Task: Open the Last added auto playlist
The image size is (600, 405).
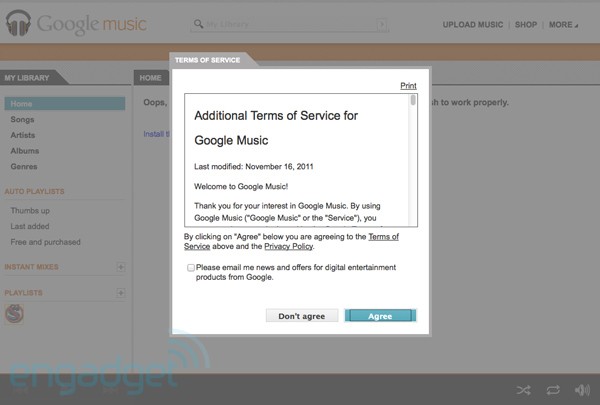Action: coord(30,226)
